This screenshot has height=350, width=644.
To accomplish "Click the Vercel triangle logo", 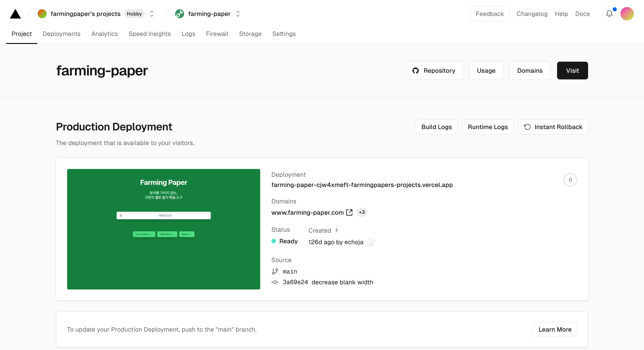I will click(15, 14).
